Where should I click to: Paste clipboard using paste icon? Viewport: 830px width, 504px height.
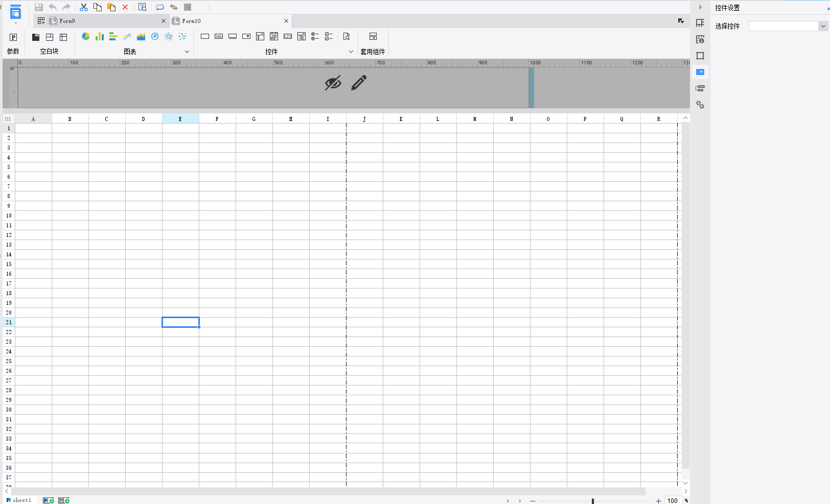111,7
